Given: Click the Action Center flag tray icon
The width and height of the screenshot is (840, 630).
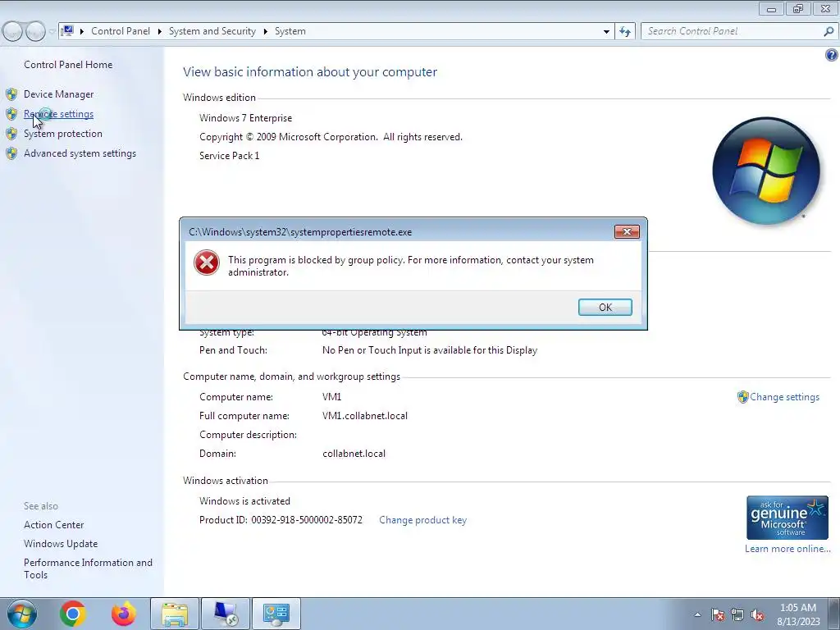Looking at the screenshot, I should 718,615.
